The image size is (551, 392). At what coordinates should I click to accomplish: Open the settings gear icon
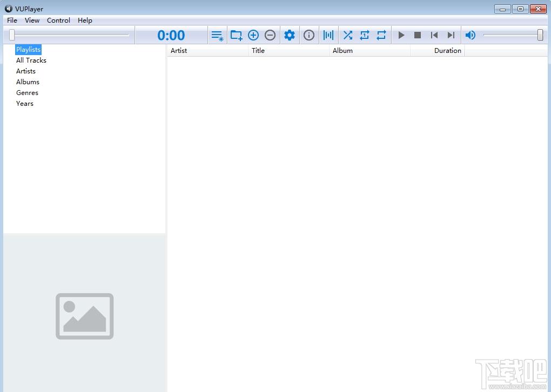pyautogui.click(x=290, y=35)
